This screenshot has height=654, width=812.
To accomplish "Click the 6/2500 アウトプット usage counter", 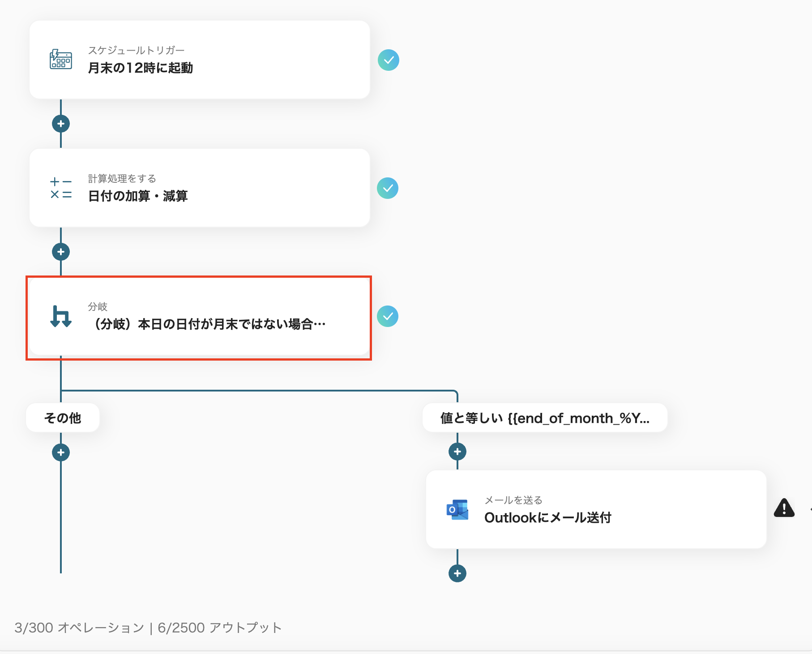I will pyautogui.click(x=220, y=628).
